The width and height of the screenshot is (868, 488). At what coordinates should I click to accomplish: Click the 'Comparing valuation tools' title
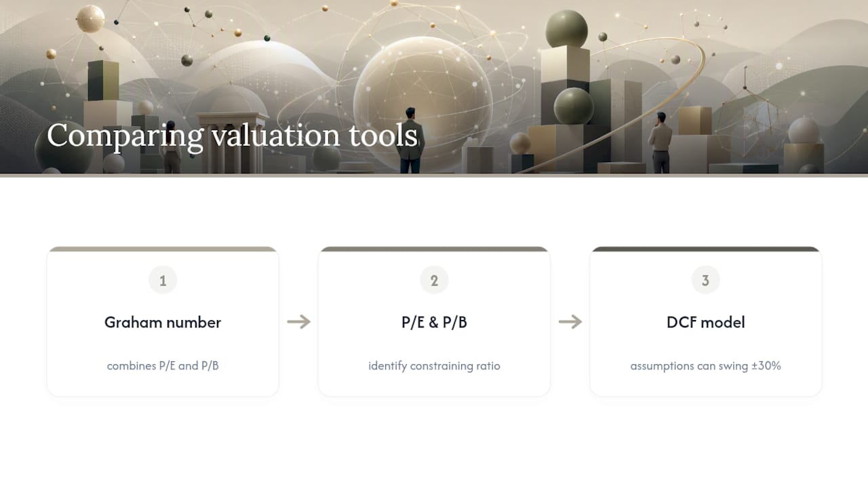pyautogui.click(x=232, y=136)
